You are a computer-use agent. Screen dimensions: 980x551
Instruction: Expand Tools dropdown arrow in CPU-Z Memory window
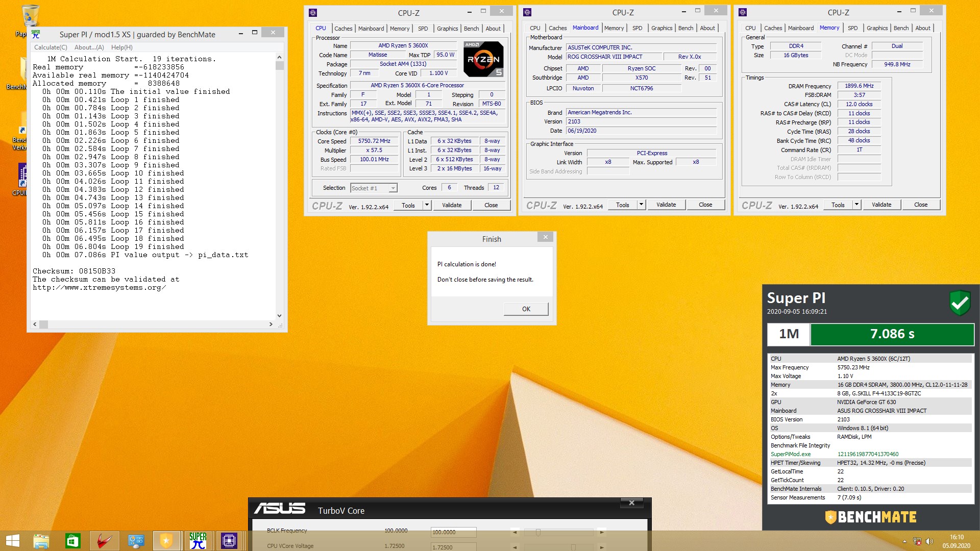click(856, 205)
